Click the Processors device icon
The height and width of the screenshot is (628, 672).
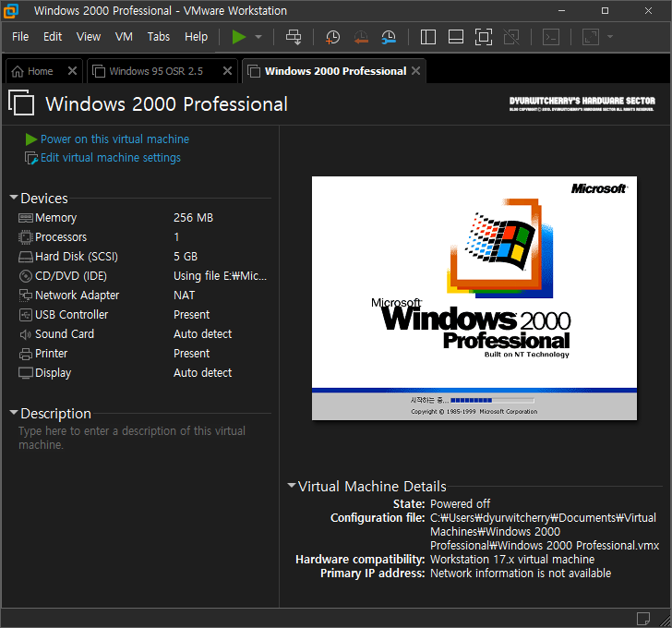pos(26,237)
